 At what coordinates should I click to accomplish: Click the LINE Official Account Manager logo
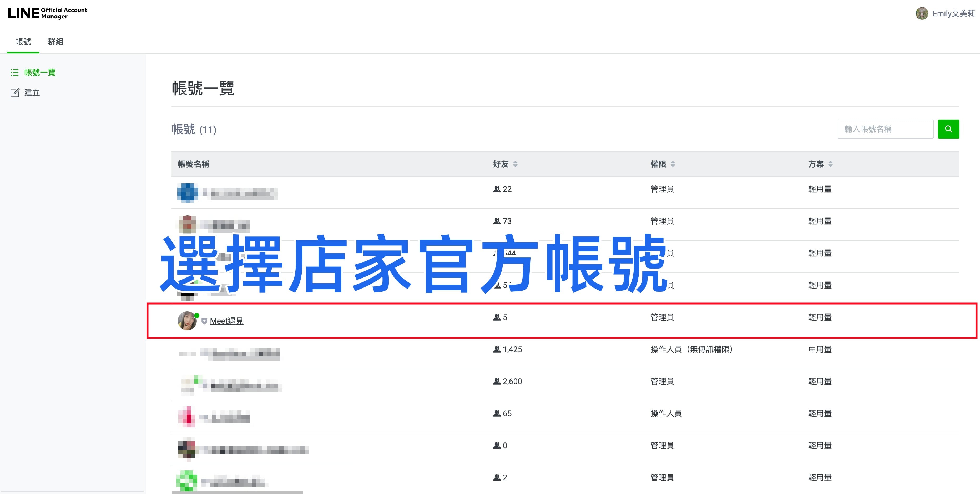(48, 13)
